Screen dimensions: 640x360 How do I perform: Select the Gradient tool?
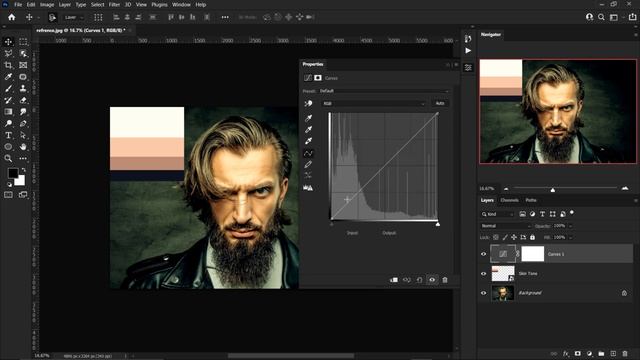[8, 111]
